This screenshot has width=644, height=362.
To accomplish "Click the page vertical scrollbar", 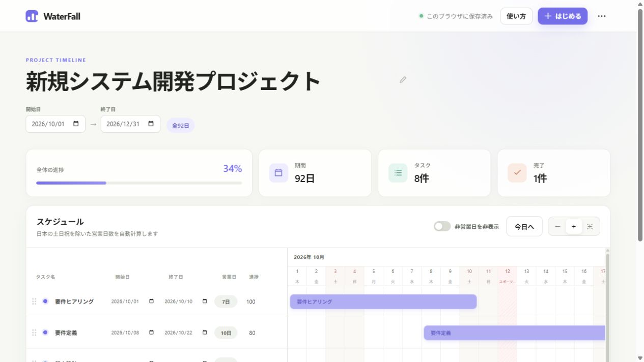I will (640, 125).
